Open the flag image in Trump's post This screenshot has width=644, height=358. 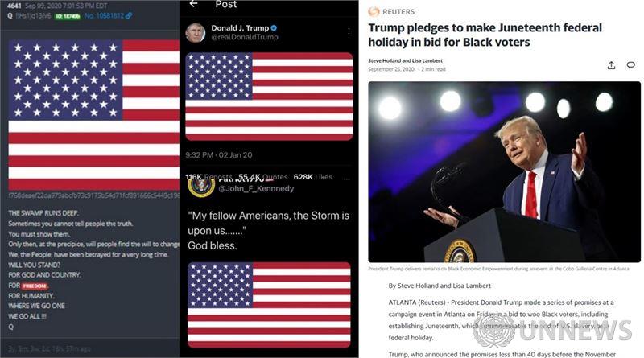(x=269, y=97)
